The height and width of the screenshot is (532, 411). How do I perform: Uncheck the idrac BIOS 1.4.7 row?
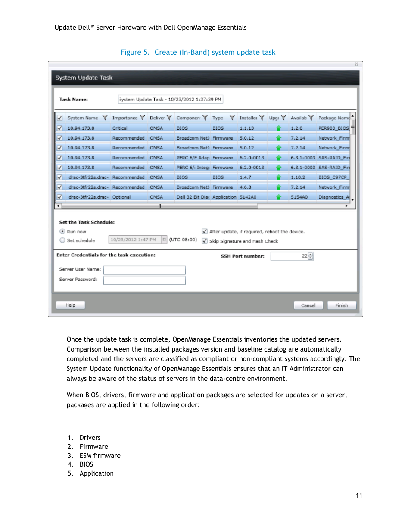pos(60,177)
